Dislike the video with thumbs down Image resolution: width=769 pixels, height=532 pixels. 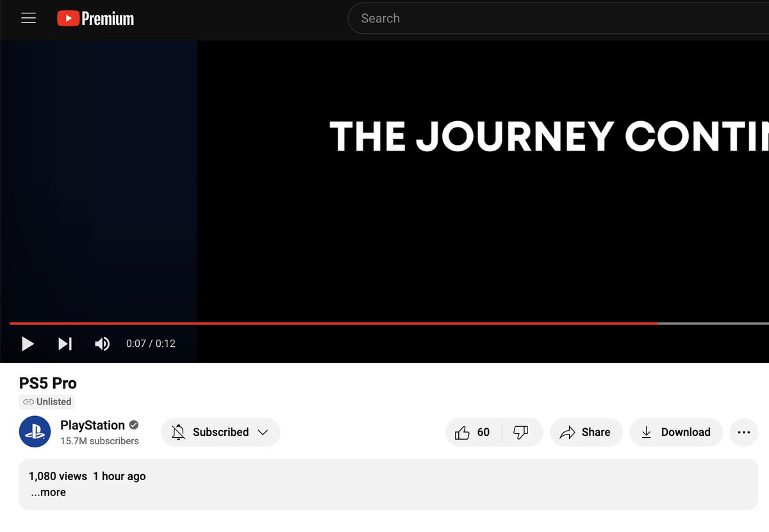(x=522, y=432)
